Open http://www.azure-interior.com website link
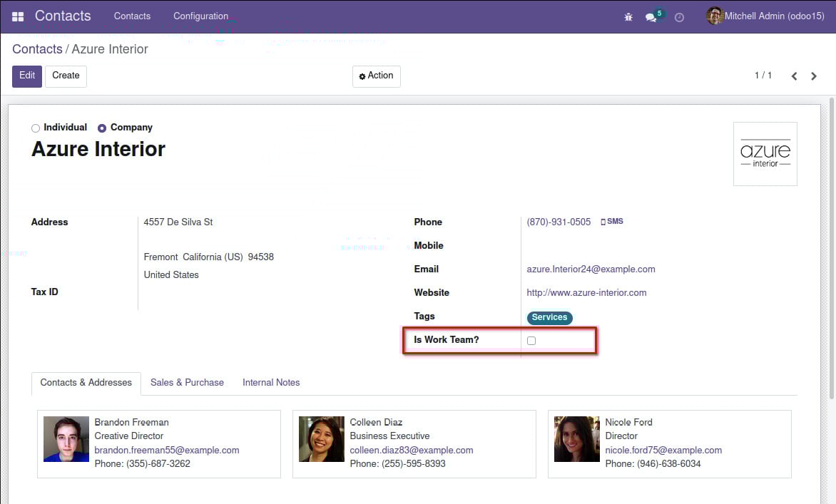The image size is (836, 504). [586, 293]
